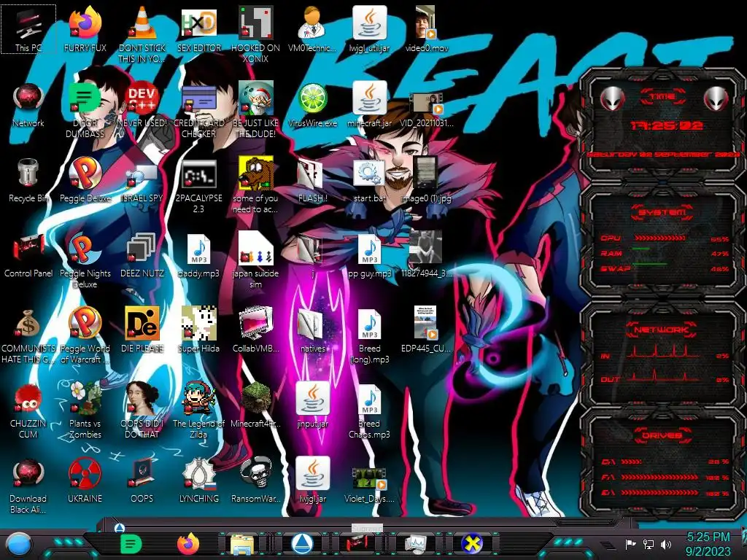Screen dimensions: 747x560
Task: Click the DRIVES widget header
Action: coord(661,435)
